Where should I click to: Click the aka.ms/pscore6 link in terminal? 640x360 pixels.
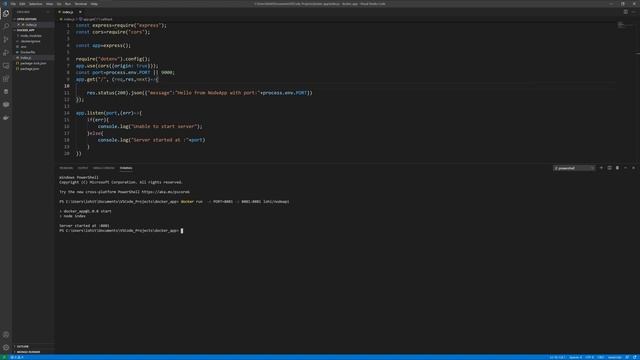tap(166, 192)
